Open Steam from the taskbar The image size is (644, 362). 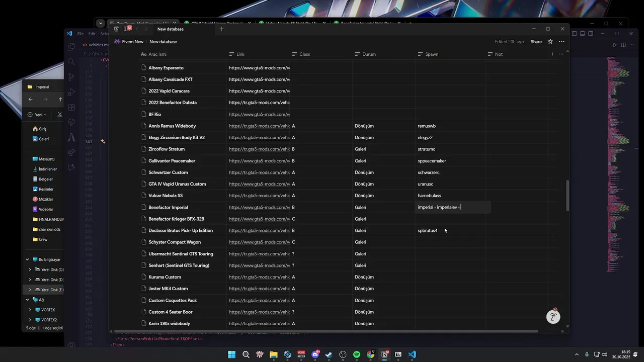(329, 354)
